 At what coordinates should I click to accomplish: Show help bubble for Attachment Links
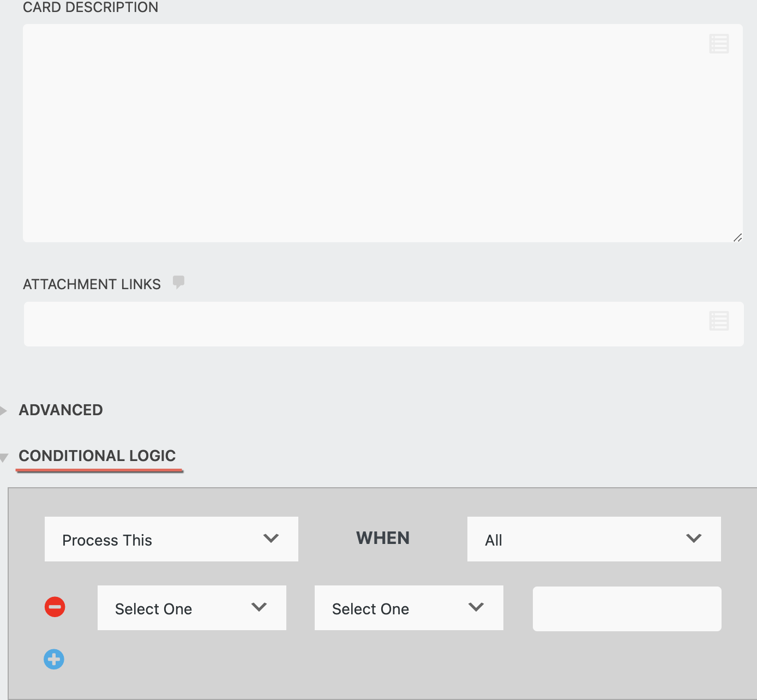click(x=178, y=282)
